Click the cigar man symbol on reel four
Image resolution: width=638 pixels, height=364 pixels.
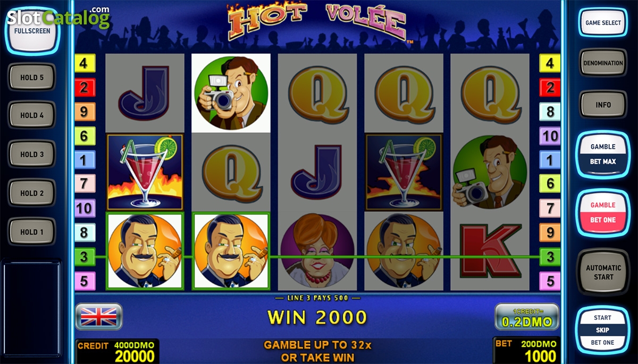(403, 251)
